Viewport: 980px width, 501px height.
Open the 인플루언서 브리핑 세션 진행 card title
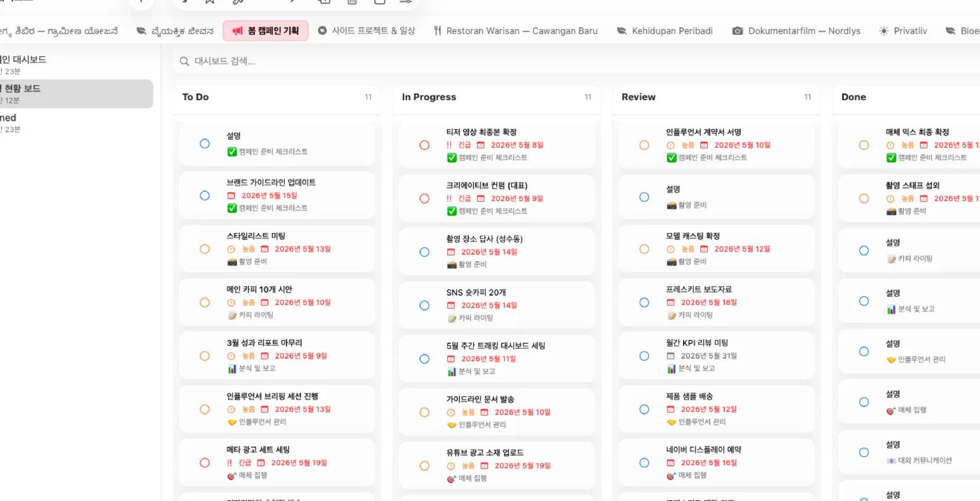point(272,396)
